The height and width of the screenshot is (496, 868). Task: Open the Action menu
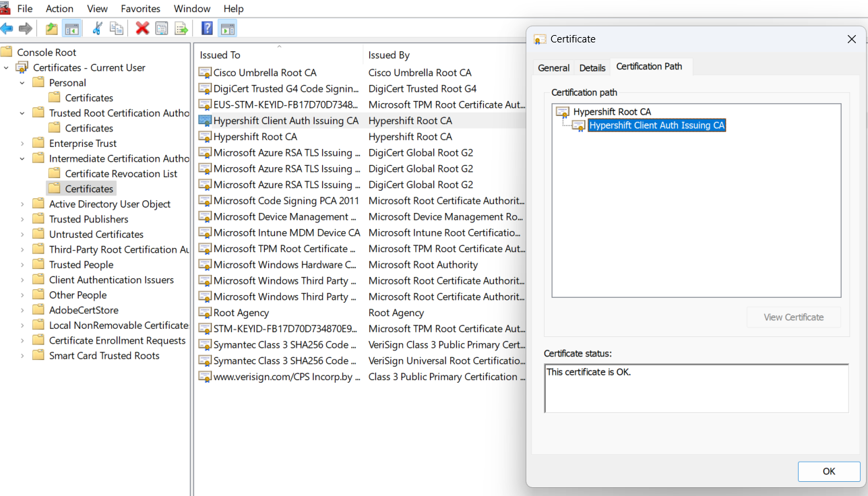tap(59, 9)
